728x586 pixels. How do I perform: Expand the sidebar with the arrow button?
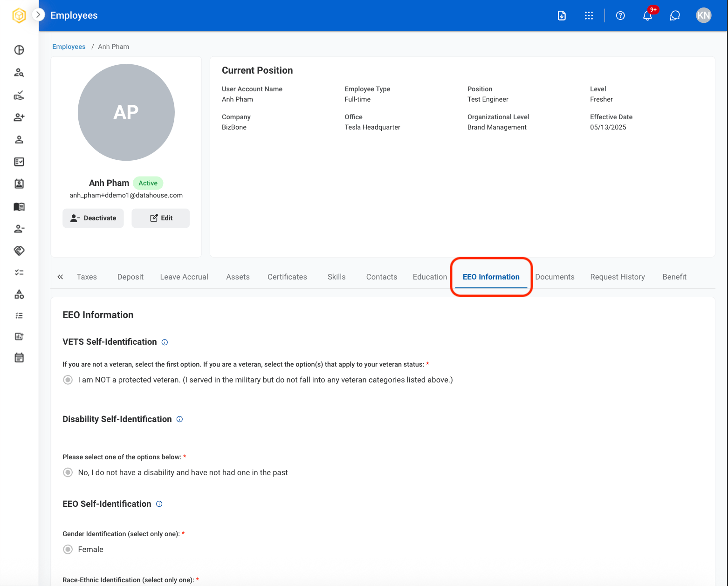pos(38,15)
